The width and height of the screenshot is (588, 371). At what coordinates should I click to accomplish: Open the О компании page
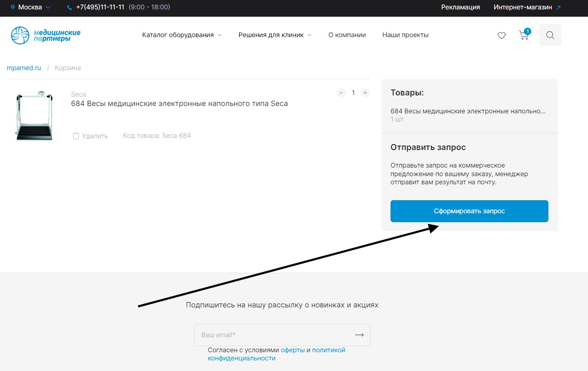pyautogui.click(x=347, y=35)
